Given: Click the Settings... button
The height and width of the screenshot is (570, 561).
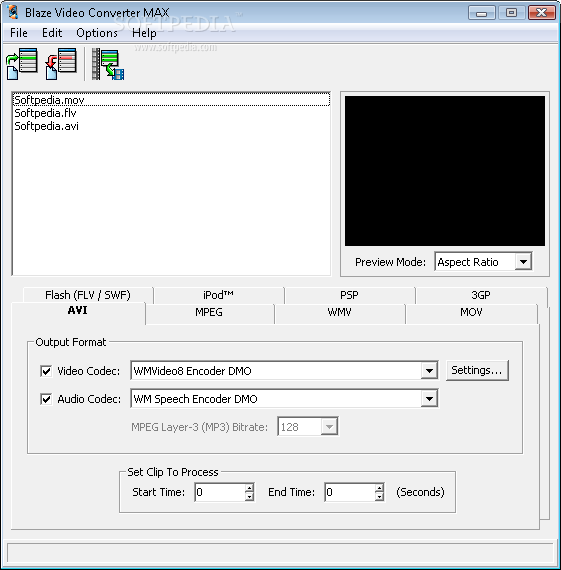Looking at the screenshot, I should pyautogui.click(x=477, y=370).
